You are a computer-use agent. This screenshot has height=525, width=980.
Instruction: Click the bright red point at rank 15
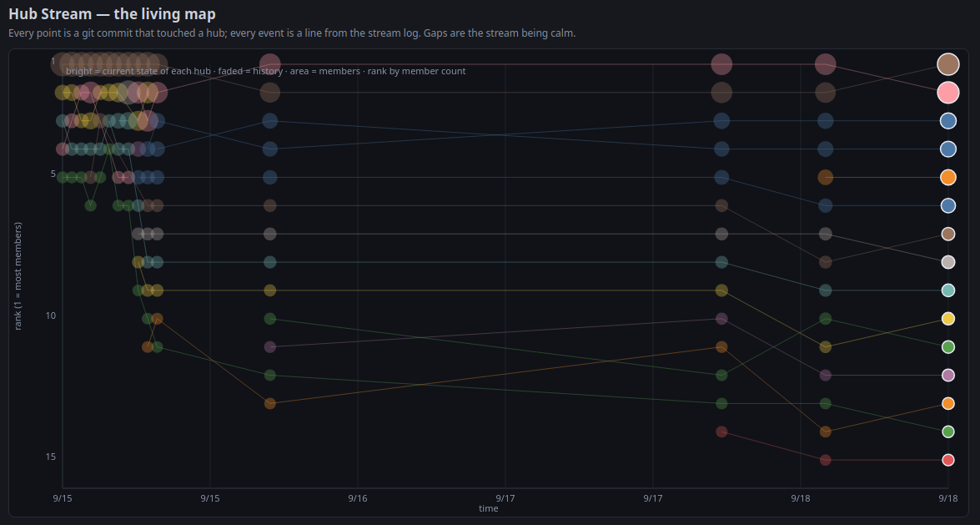pyautogui.click(x=948, y=460)
